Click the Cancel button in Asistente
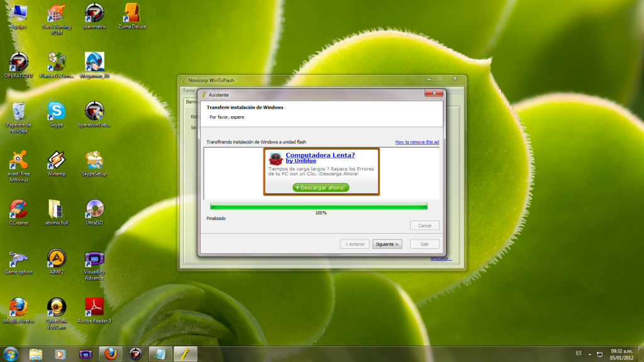Viewport: 644px width, 362px height. pyautogui.click(x=425, y=226)
